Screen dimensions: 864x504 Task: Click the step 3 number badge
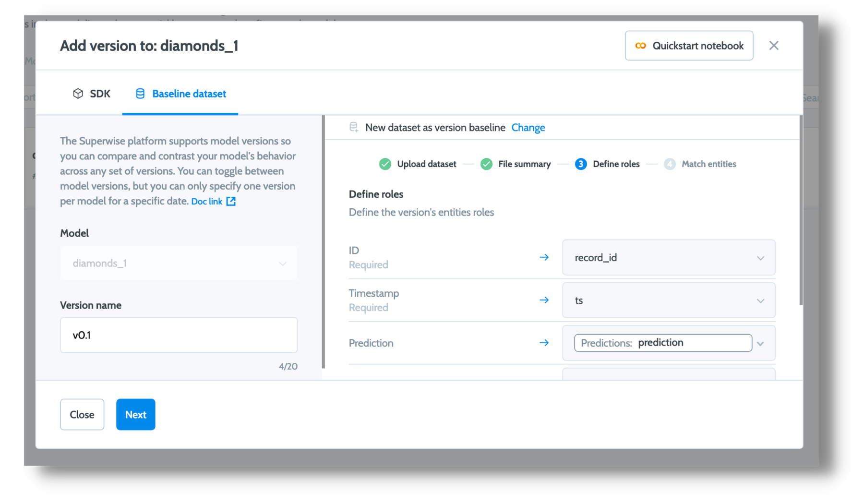[581, 164]
